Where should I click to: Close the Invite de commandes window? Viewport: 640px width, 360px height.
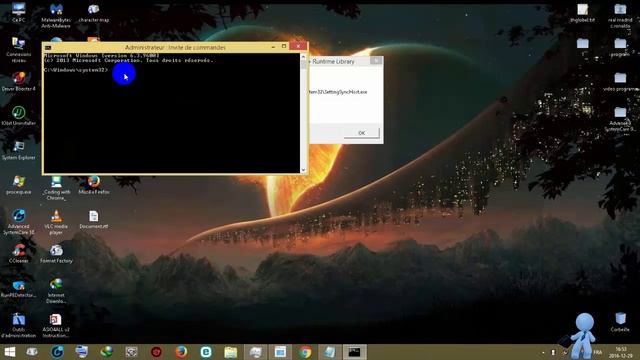(298, 47)
